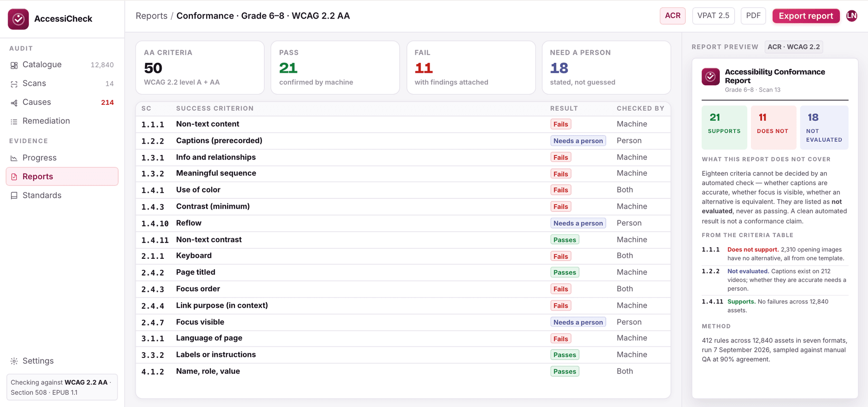The image size is (868, 407).
Task: Switch report format to VPAT 2.5
Action: 713,16
